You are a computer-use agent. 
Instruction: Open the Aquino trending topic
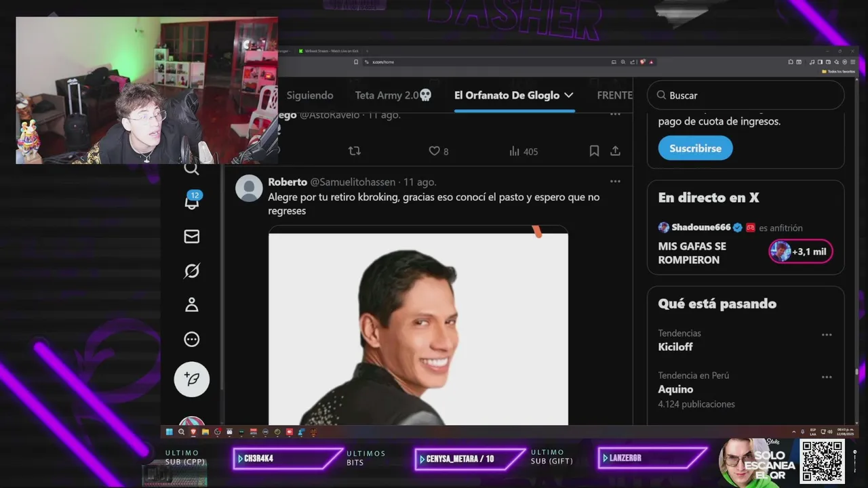(x=675, y=389)
